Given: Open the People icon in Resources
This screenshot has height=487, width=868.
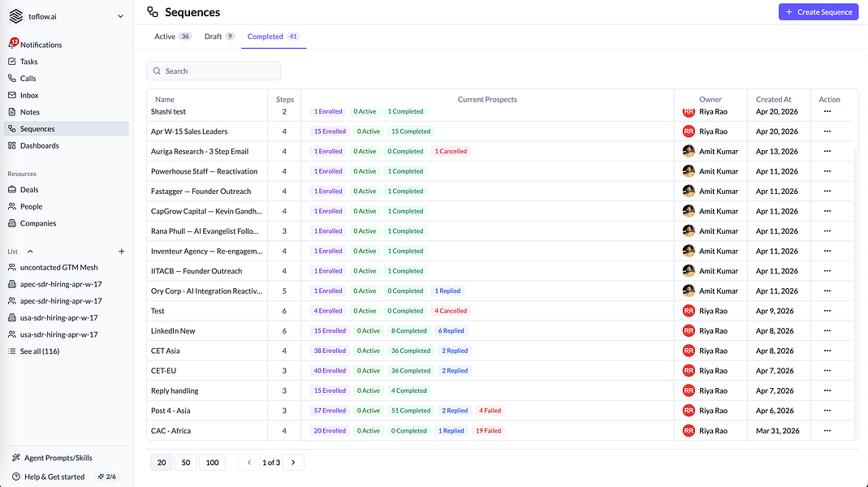Looking at the screenshot, I should point(12,206).
